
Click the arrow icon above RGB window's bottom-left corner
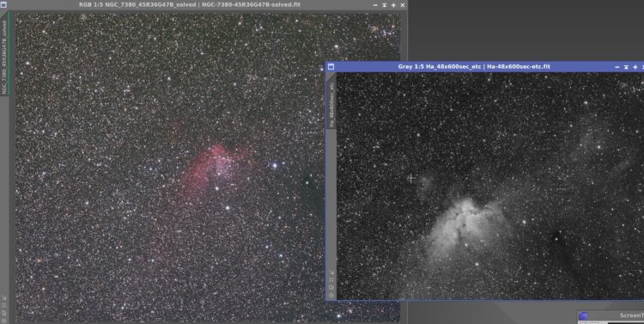click(4, 298)
